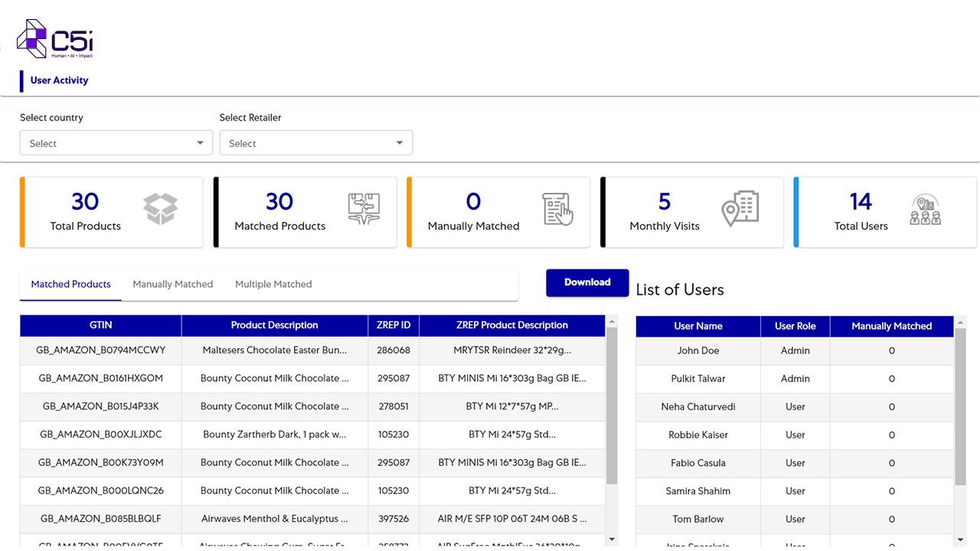Click the Total Users people icon
The image size is (980, 551).
pyautogui.click(x=926, y=209)
